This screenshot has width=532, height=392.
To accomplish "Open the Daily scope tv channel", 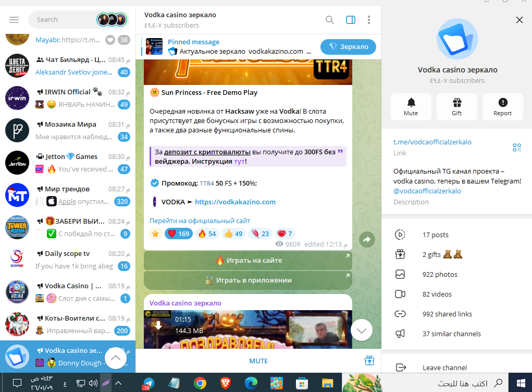I will click(x=68, y=260).
